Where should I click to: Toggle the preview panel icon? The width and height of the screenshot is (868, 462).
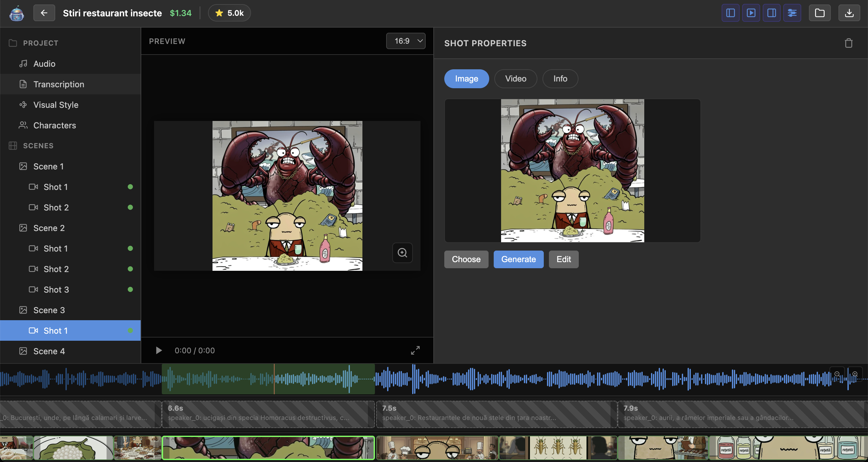point(751,13)
